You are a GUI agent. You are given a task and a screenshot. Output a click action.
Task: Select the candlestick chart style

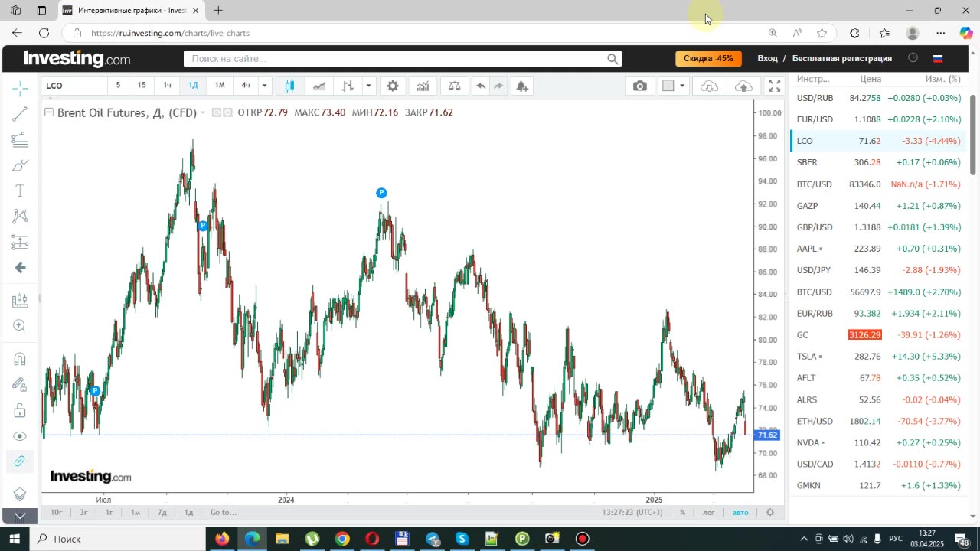pyautogui.click(x=289, y=86)
